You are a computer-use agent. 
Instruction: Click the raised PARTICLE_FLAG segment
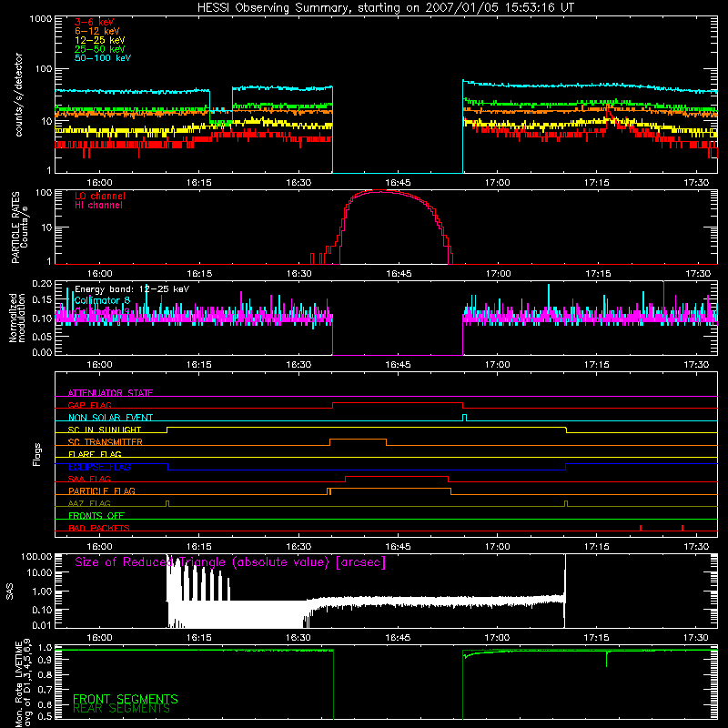click(x=389, y=489)
